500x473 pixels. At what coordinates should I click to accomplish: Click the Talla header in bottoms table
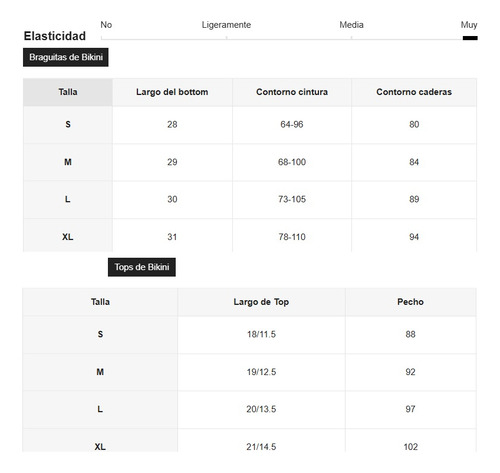click(x=68, y=92)
